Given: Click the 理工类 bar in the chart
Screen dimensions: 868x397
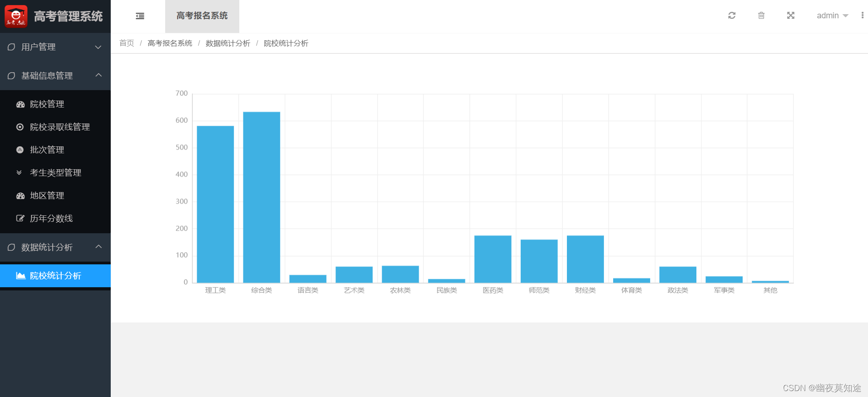Looking at the screenshot, I should tap(216, 204).
